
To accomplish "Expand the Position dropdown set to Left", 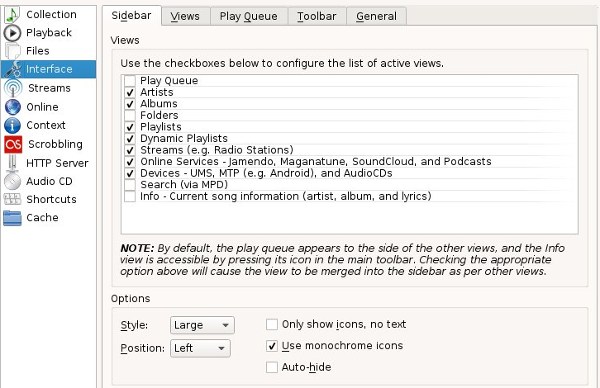I will click(x=200, y=348).
